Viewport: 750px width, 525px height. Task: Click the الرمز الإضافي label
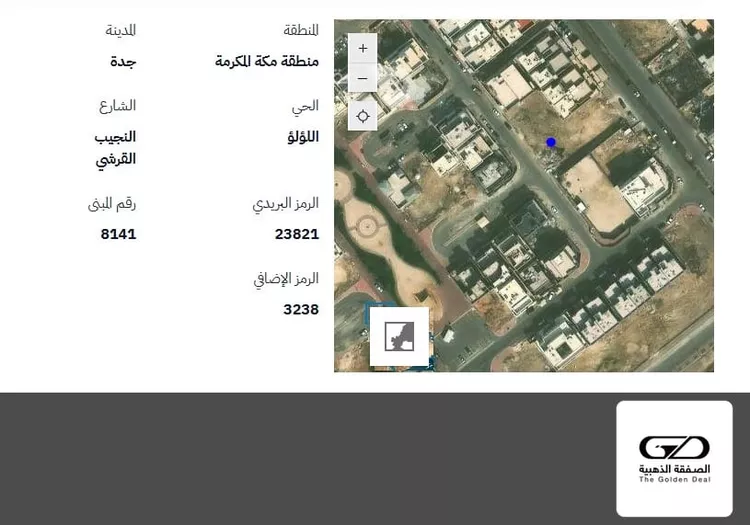pos(286,279)
